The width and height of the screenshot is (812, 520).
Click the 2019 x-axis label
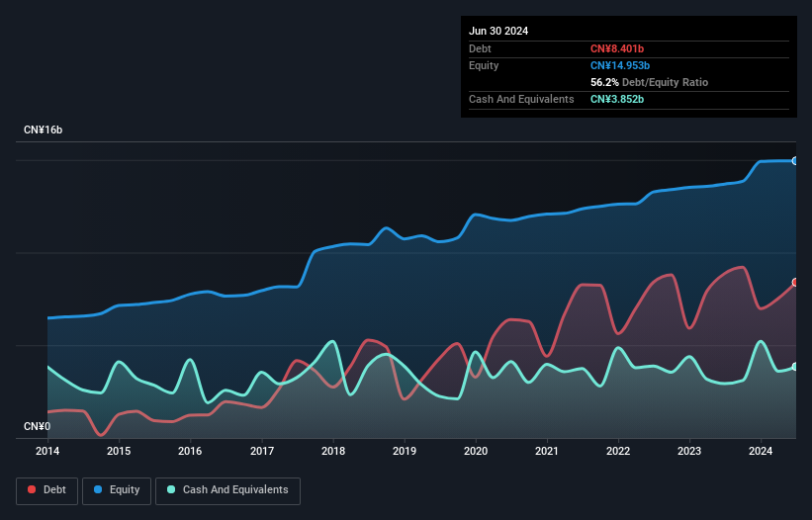click(405, 451)
